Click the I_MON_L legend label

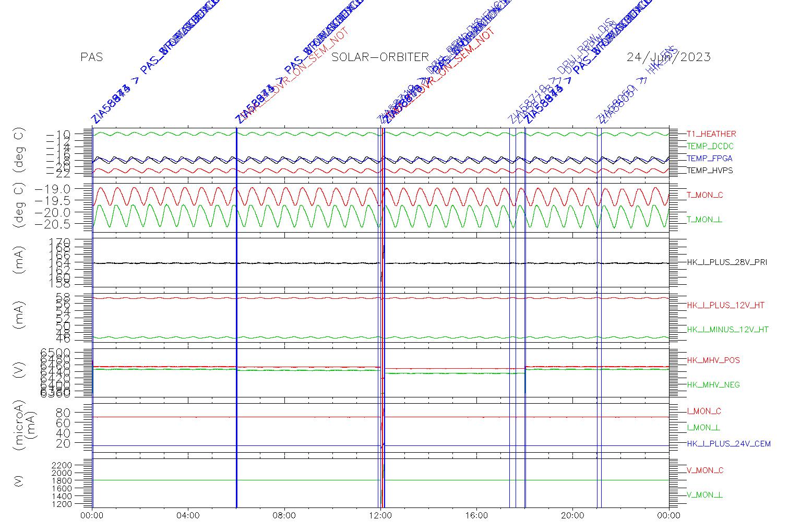(x=703, y=428)
